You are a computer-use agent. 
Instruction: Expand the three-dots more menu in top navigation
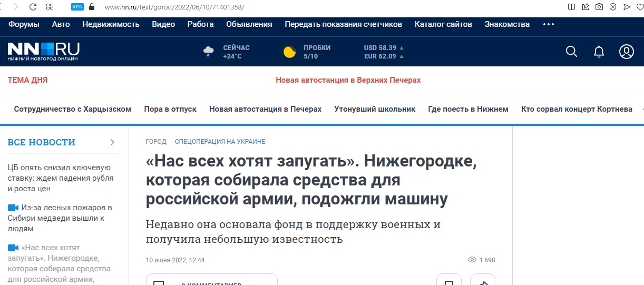[x=548, y=24]
